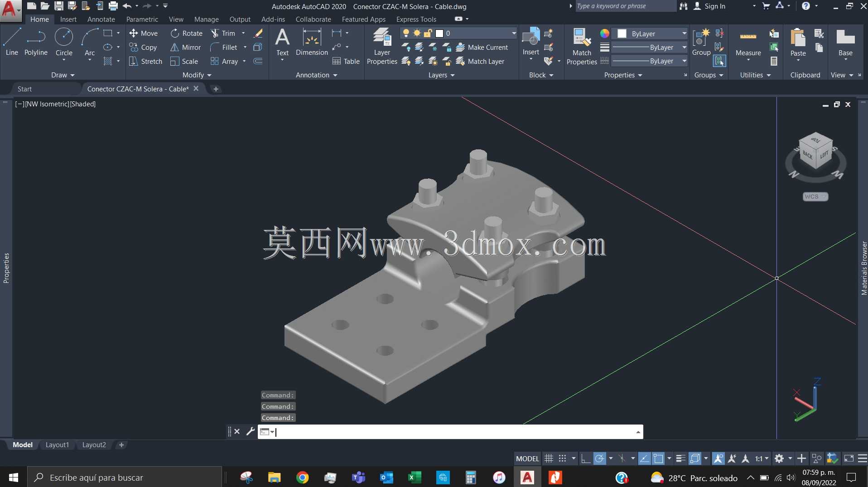The height and width of the screenshot is (487, 868).
Task: Click Match Layer button
Action: [x=480, y=61]
